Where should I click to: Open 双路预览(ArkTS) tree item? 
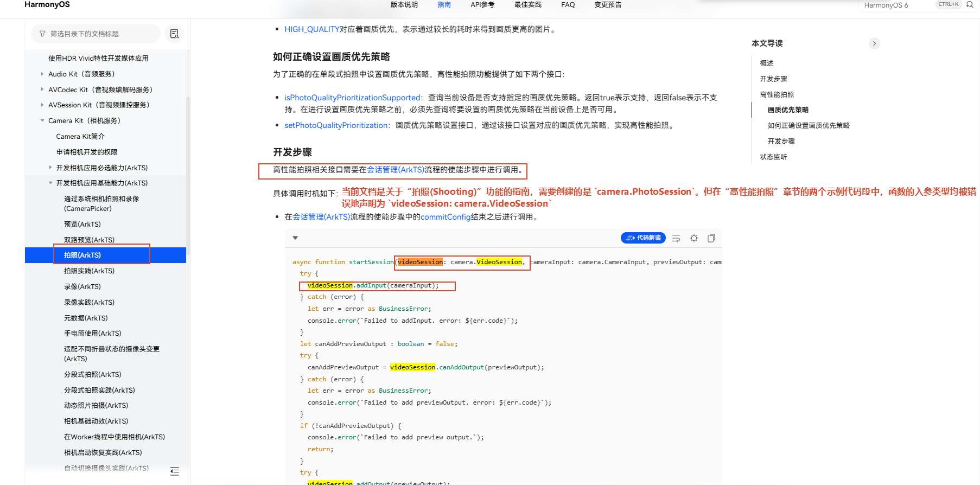point(89,240)
